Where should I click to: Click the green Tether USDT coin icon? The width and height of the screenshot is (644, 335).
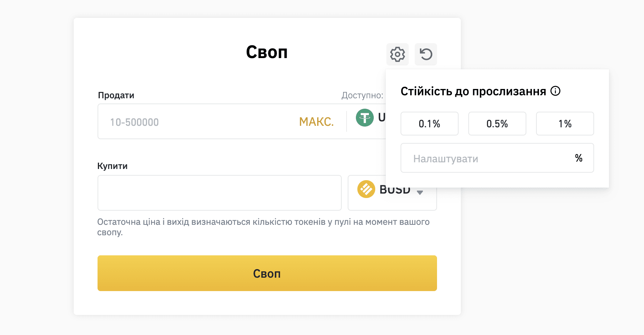pyautogui.click(x=365, y=118)
